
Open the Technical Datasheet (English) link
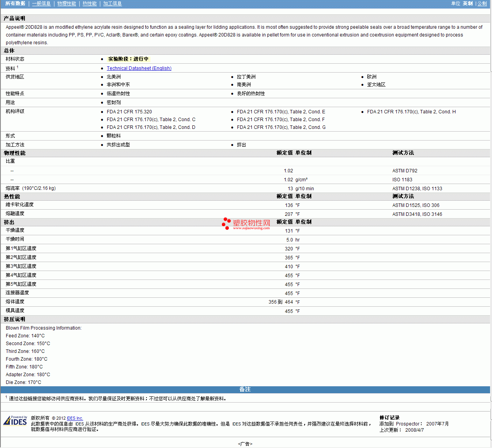coord(139,68)
